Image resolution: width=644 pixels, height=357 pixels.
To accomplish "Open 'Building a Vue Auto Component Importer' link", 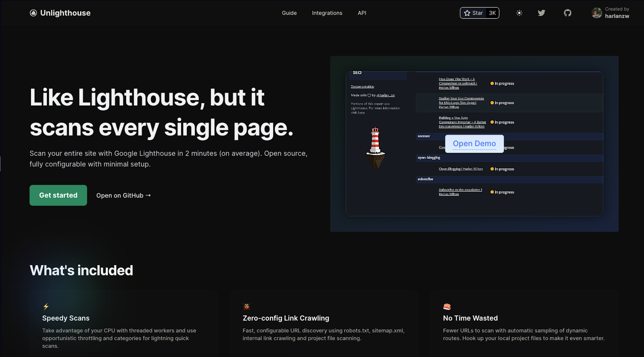I will [462, 122].
